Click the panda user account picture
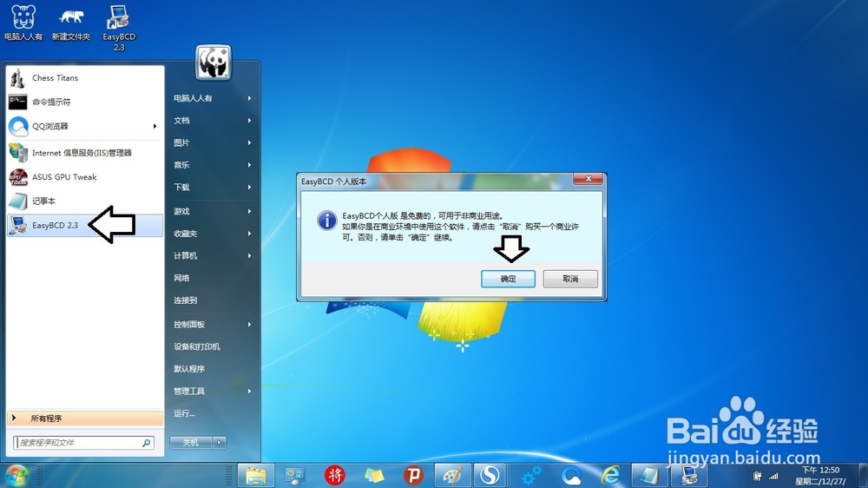868x488 pixels. click(214, 62)
